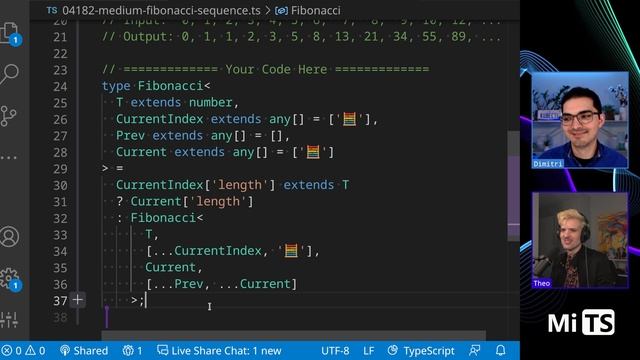
Task: Click Dimitri's webcam thumbnail
Action: [580, 120]
